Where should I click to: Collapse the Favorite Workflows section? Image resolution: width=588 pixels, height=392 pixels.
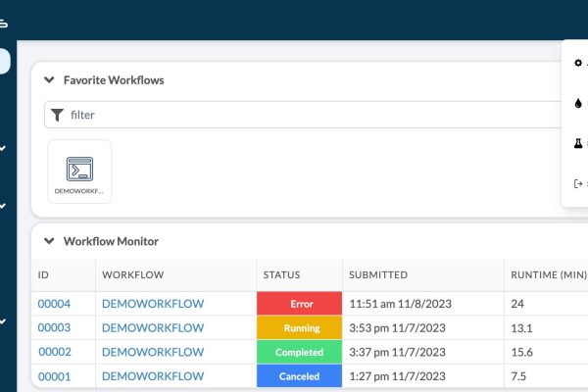(49, 80)
